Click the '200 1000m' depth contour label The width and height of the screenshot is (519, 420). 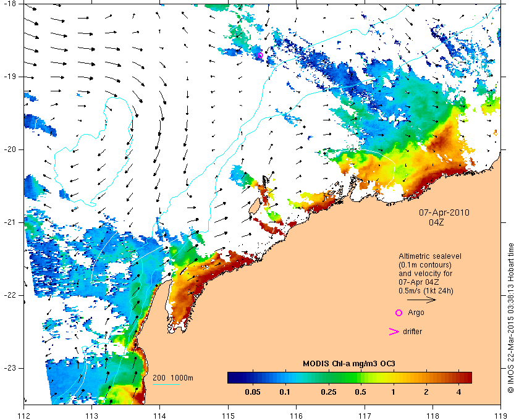click(173, 378)
